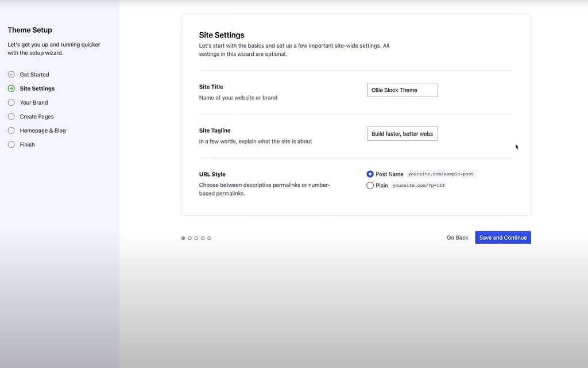This screenshot has width=588, height=368.
Task: Click the Finish step circle icon
Action: tap(11, 144)
